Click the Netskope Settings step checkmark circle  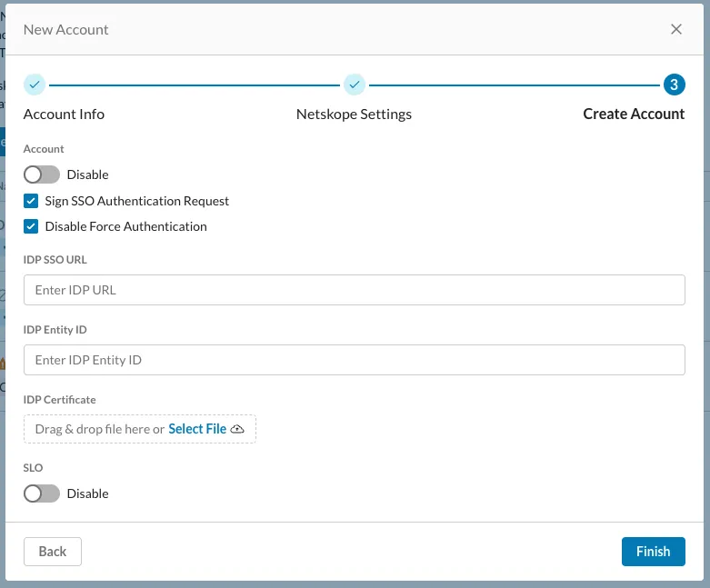tap(355, 85)
